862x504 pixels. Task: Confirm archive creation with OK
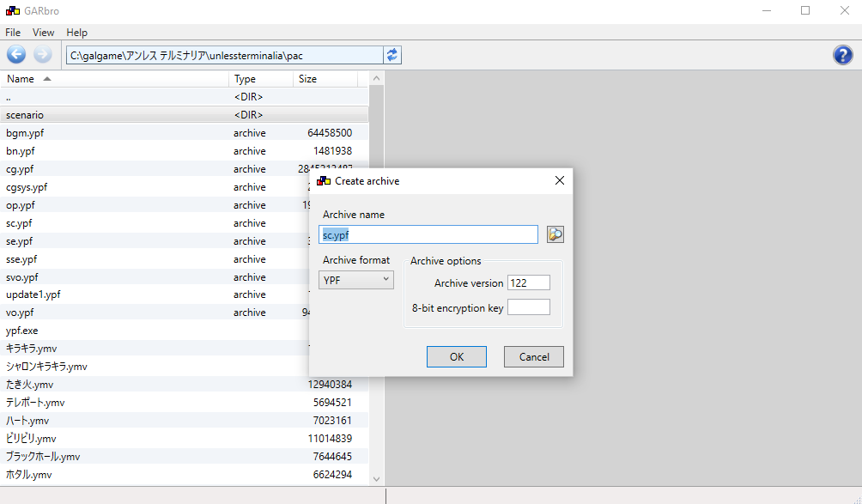[456, 356]
